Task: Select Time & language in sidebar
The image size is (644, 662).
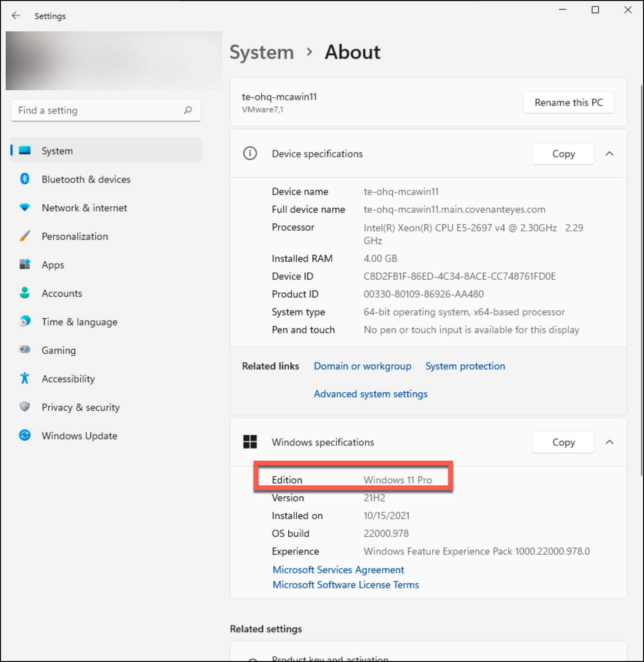Action: [79, 322]
